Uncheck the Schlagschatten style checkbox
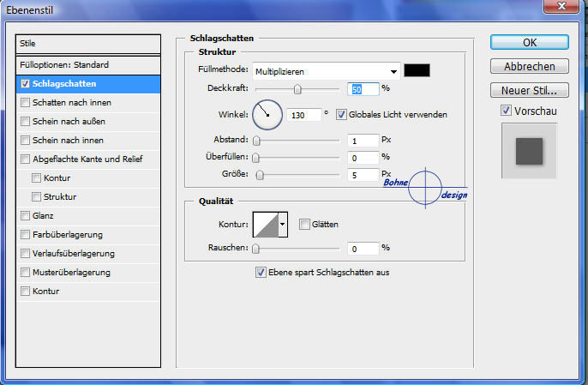Viewport: 588px width, 385px height. 26,84
